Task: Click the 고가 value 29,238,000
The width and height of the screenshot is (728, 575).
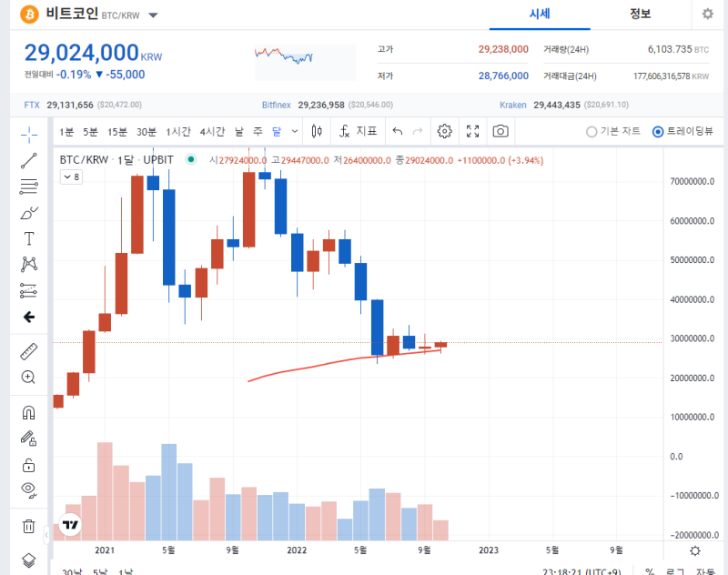Action: tap(503, 49)
